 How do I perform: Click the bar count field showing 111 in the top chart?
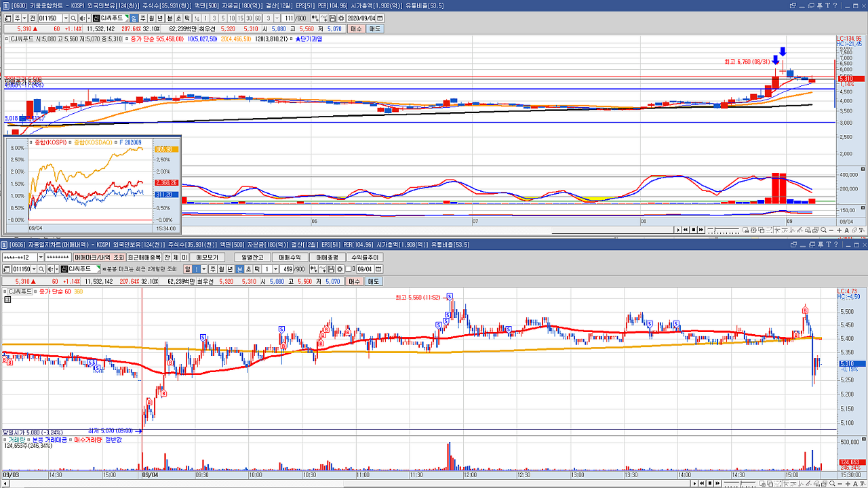[x=287, y=18]
